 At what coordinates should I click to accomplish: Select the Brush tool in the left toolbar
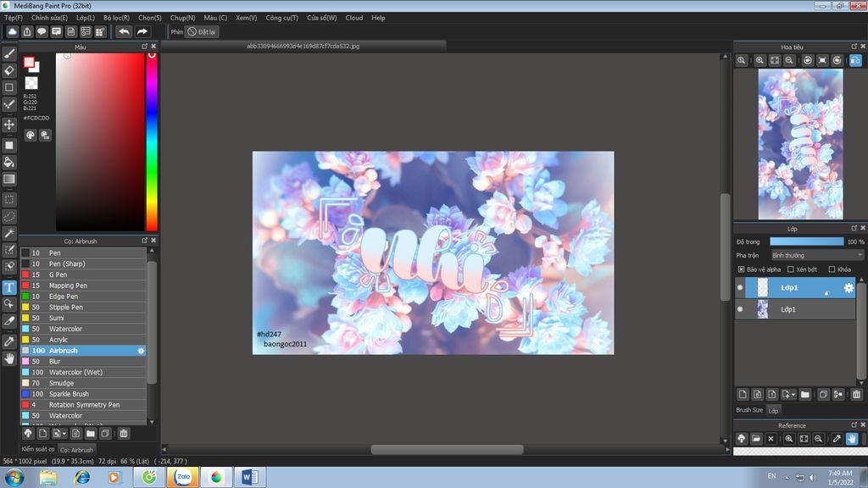(x=9, y=53)
